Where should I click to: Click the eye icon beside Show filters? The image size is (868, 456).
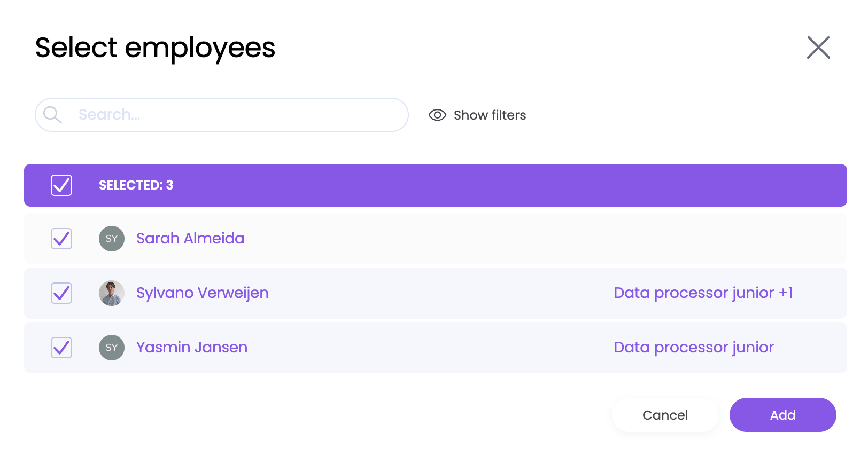pyautogui.click(x=437, y=115)
